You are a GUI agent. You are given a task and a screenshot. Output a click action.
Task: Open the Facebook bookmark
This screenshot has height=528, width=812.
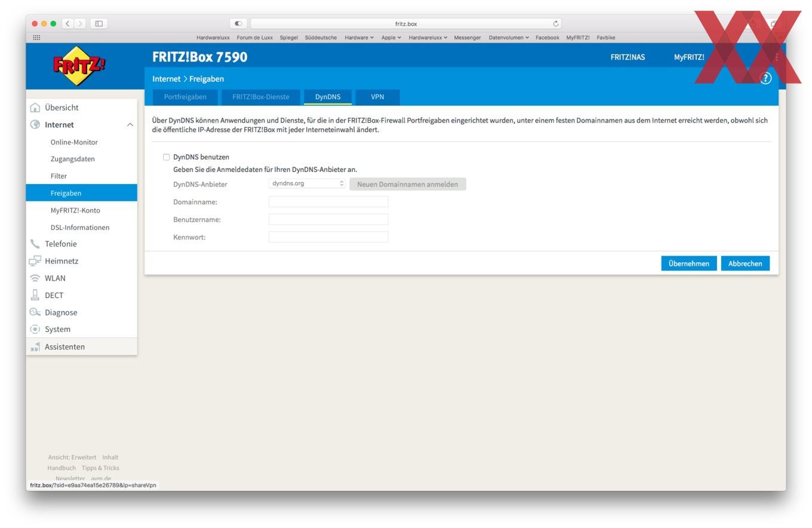(547, 38)
